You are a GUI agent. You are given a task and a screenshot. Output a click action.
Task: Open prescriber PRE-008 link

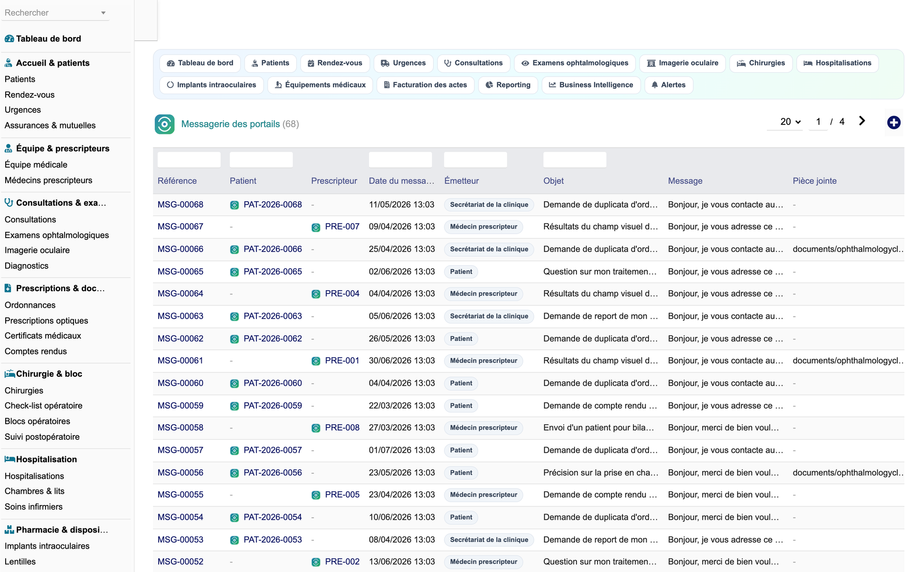point(342,428)
